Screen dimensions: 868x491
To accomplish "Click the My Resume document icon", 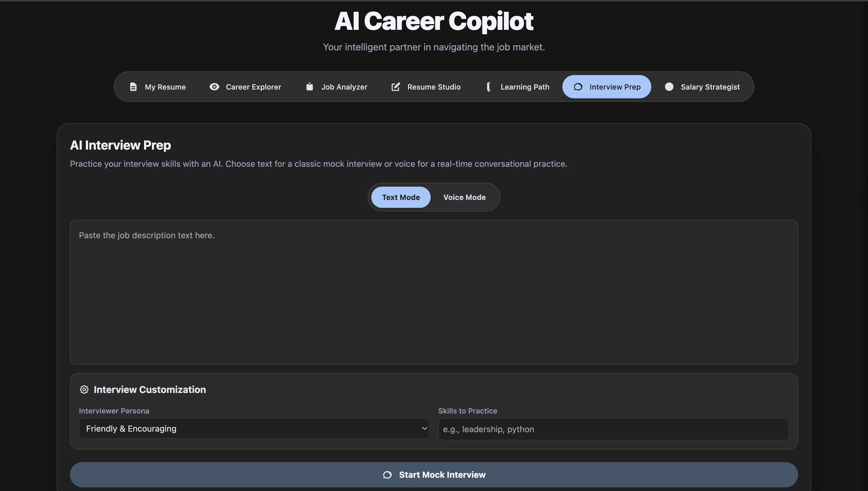I will pyautogui.click(x=133, y=87).
